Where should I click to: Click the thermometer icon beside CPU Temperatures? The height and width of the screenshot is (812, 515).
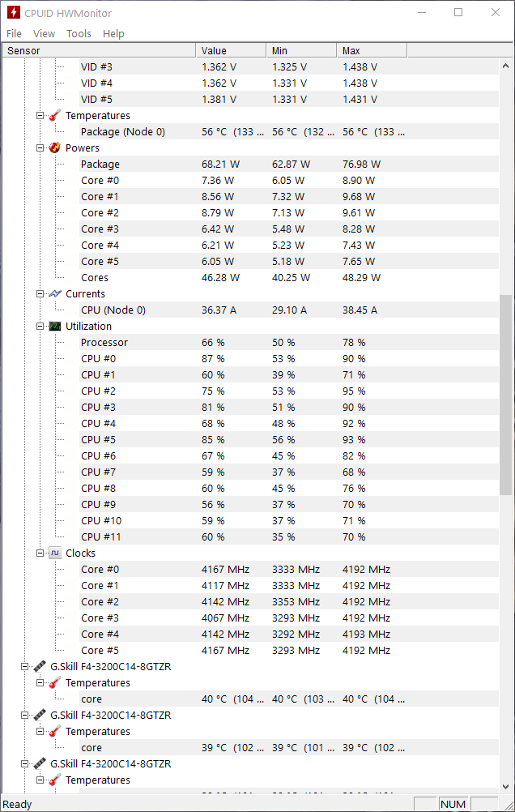[55, 116]
